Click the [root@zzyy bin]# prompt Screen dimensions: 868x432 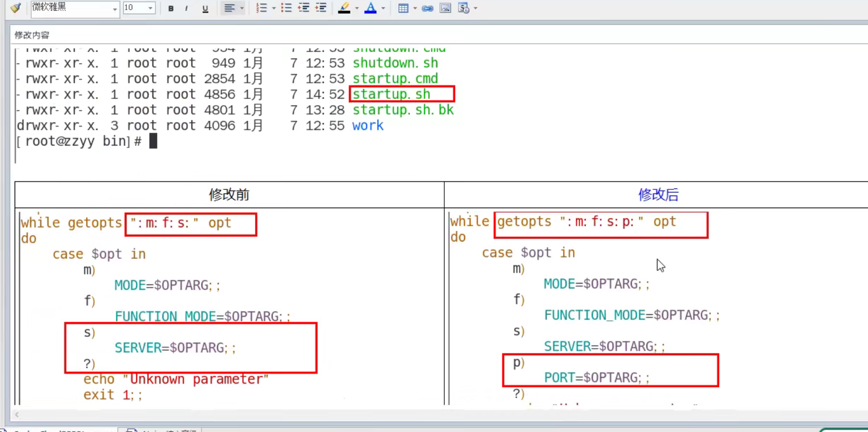(79, 141)
